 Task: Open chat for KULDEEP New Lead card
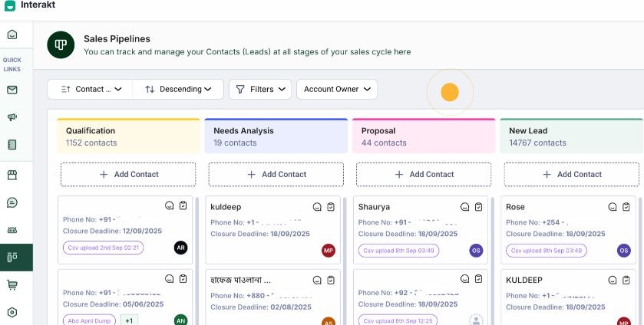(613, 281)
